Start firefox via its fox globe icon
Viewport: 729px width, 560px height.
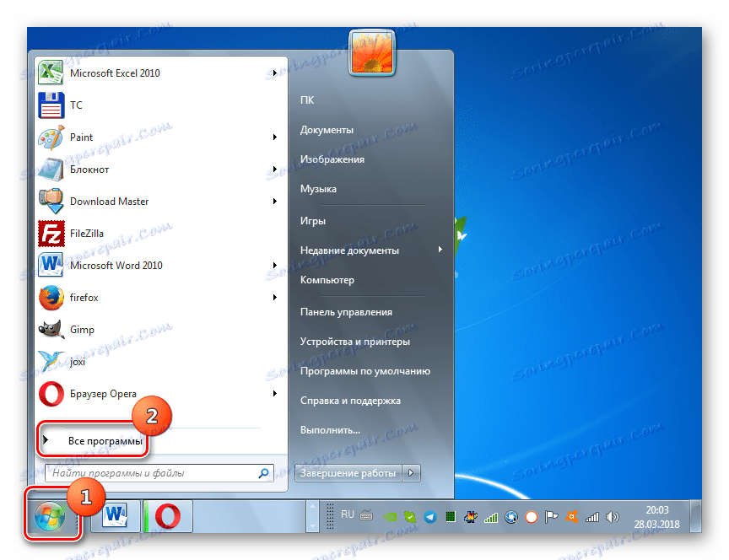51,298
